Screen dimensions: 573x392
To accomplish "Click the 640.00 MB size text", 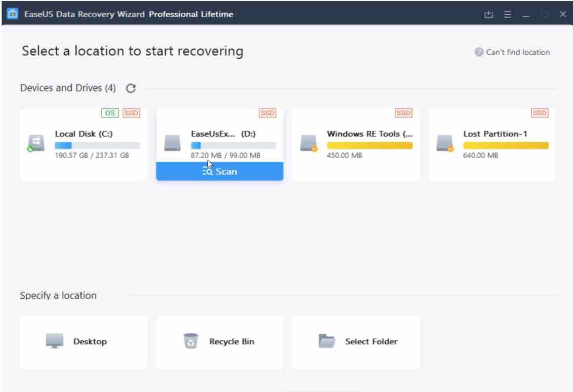I will click(481, 155).
